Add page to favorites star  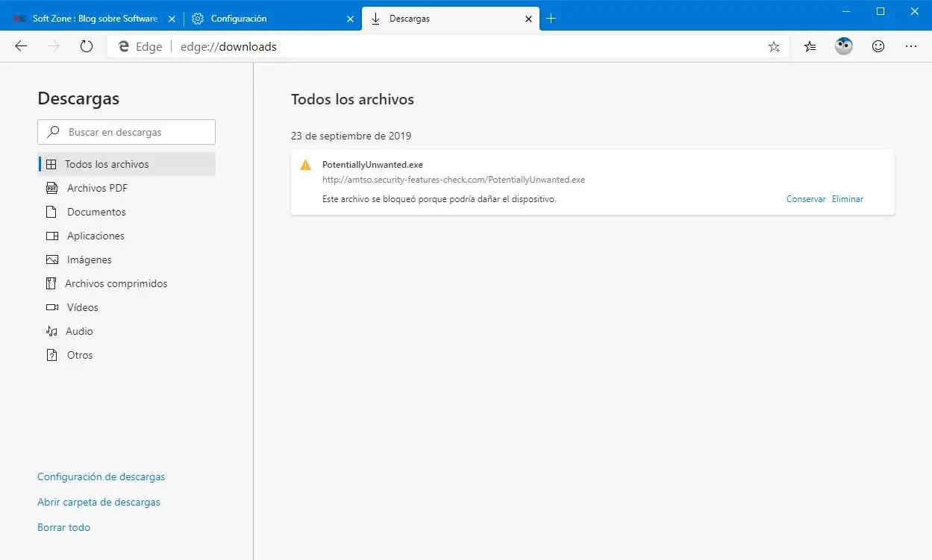tap(774, 47)
